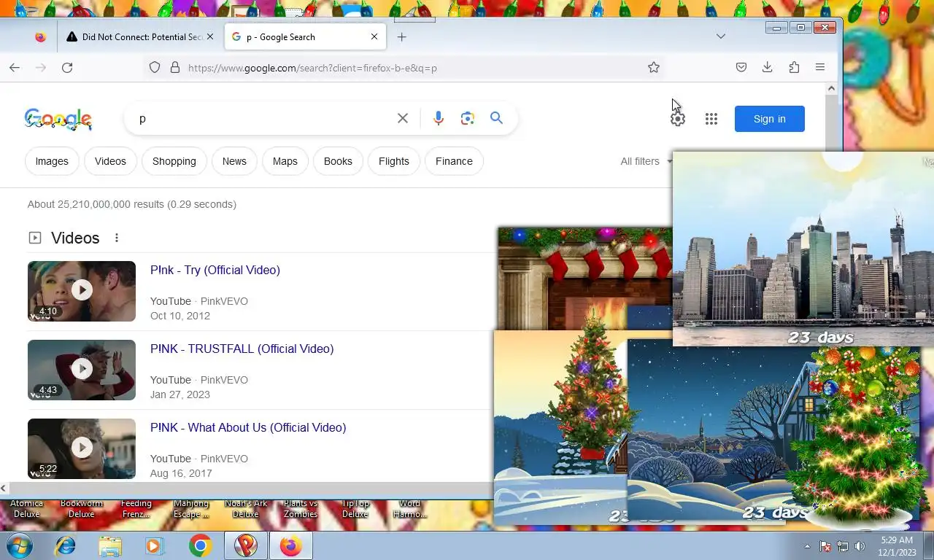Open a new browser tab
Screen dimensions: 934x560
402,37
